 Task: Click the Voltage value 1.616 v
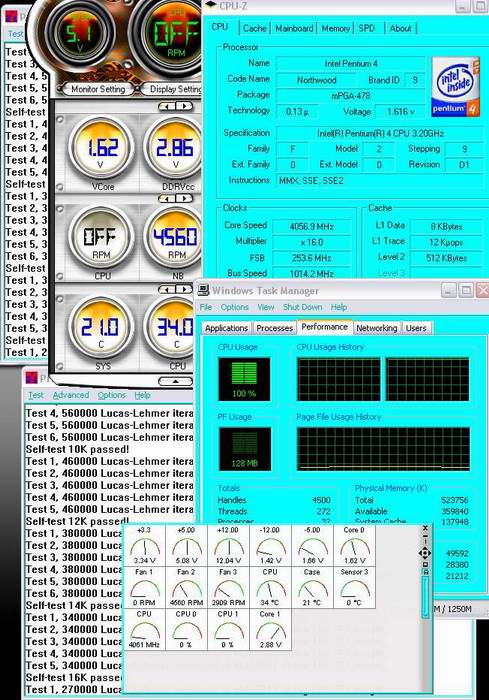pyautogui.click(x=400, y=112)
